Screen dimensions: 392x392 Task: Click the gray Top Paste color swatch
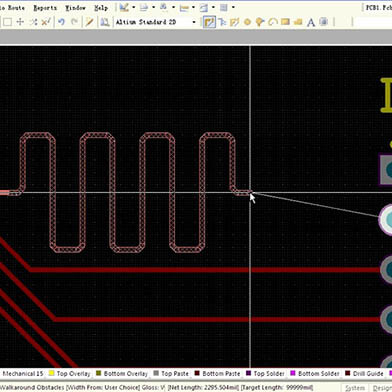click(156, 373)
